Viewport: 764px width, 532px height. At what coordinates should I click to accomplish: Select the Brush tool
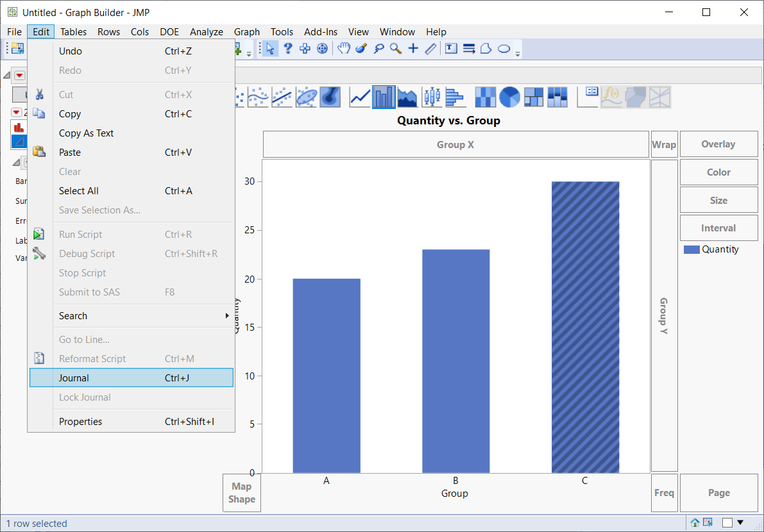point(362,48)
